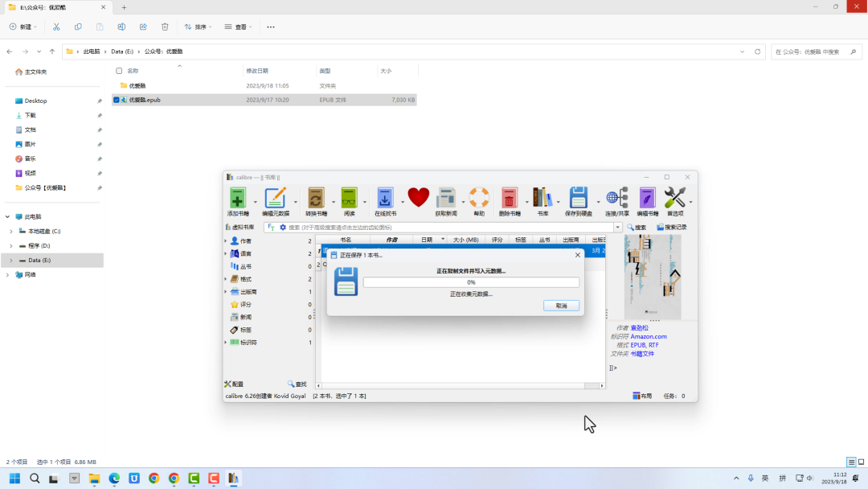Click the book cover thumbnail in calibre
Screen dimensions: 868x489
[x=653, y=277]
